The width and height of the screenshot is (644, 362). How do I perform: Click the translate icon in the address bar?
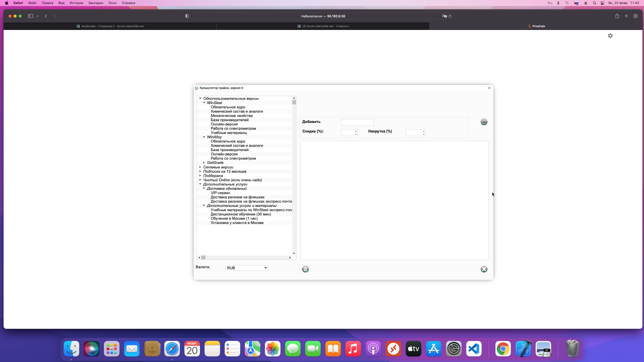[444, 16]
